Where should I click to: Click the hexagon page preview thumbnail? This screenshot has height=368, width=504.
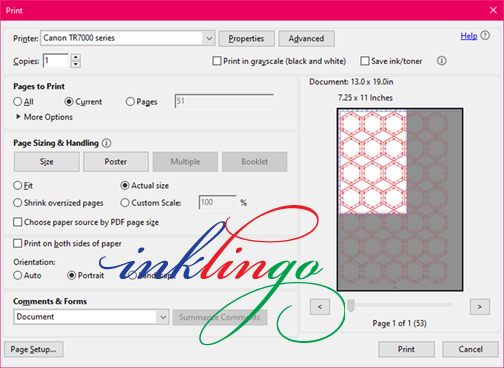(400, 199)
